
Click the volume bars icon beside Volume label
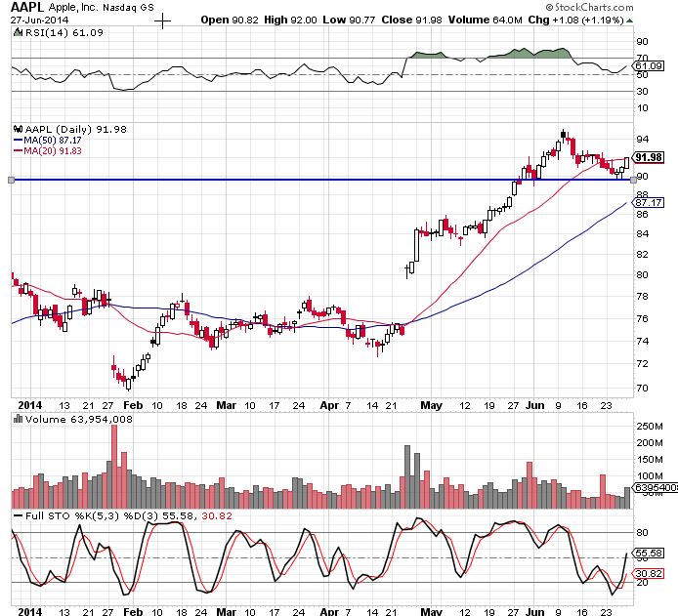coord(19,419)
